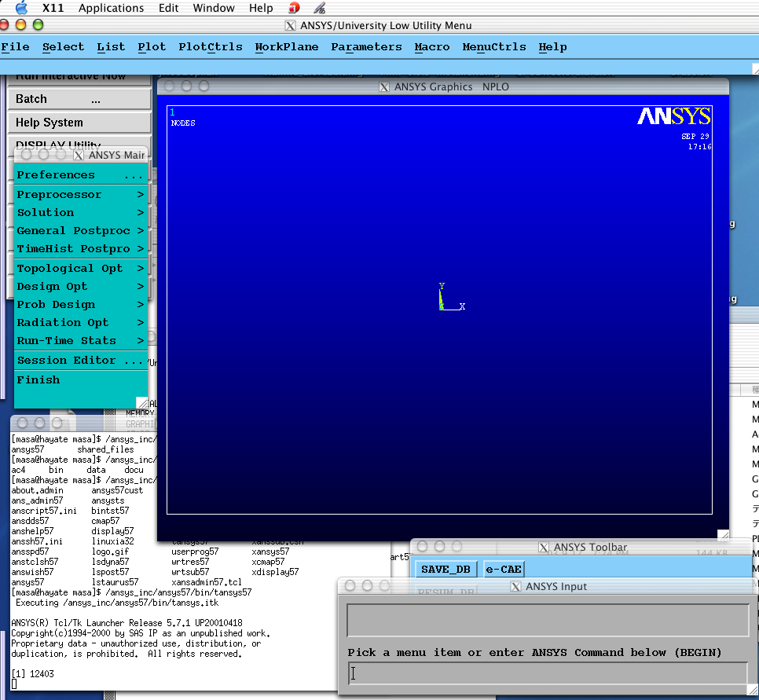759x700 pixels.
Task: Click the NODES label in the graphics window
Action: (x=183, y=123)
